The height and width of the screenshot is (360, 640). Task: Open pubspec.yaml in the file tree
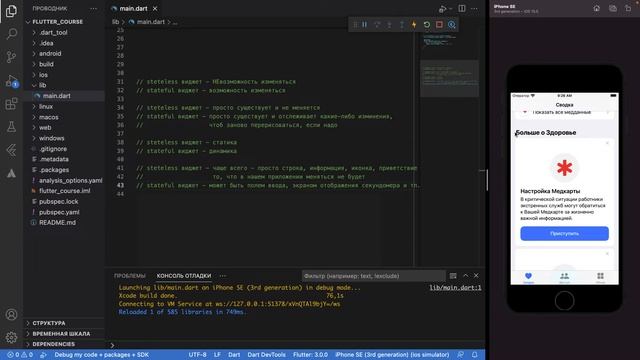(59, 212)
